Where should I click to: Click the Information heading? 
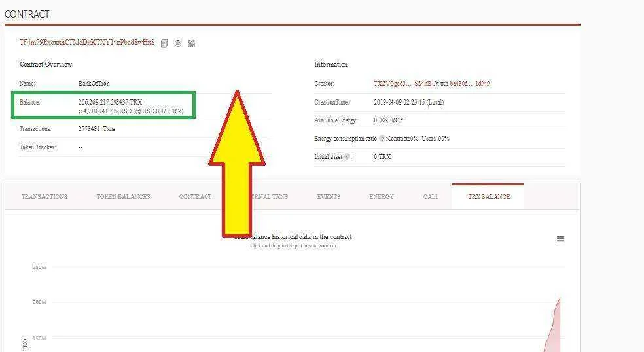tap(331, 65)
